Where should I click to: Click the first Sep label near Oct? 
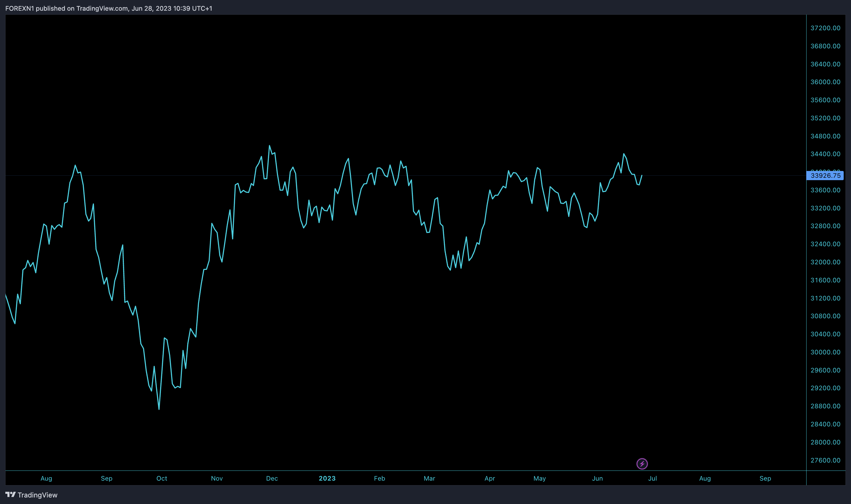click(107, 479)
